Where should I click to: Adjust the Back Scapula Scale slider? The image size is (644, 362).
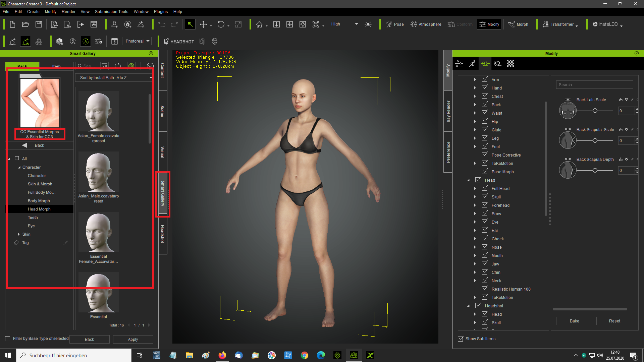pos(595,140)
